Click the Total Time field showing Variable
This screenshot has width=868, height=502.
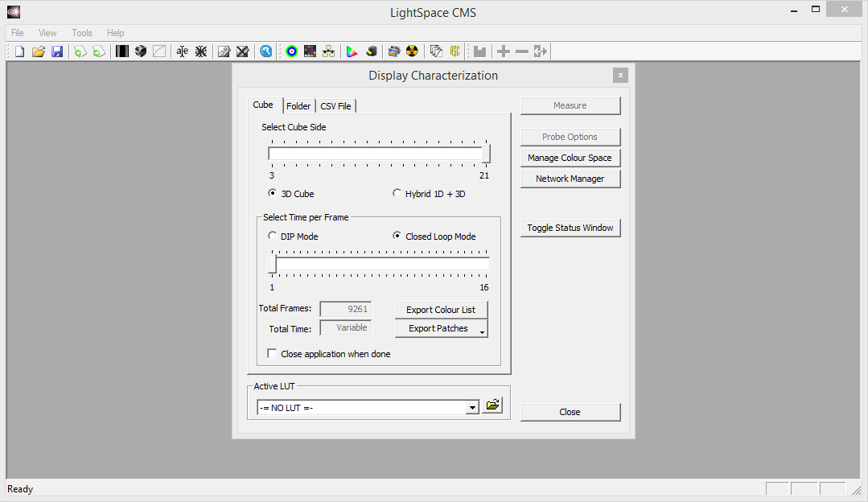click(345, 327)
